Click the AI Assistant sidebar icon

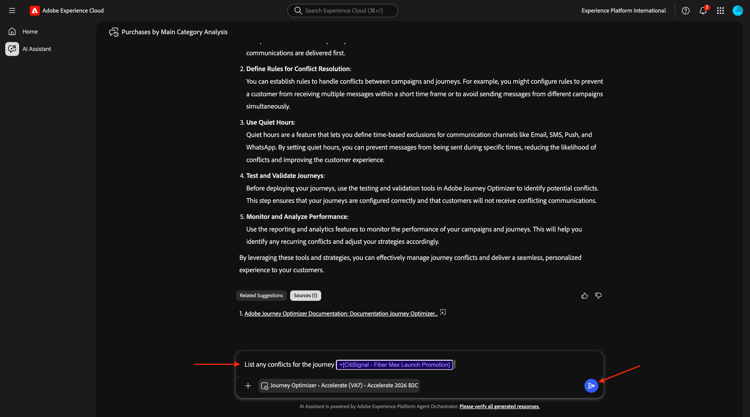12,49
